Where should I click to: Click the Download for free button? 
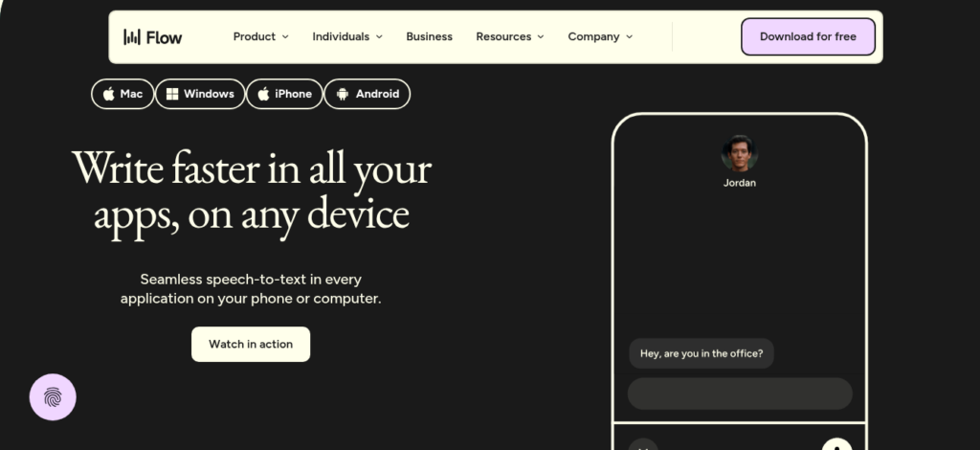(x=808, y=37)
